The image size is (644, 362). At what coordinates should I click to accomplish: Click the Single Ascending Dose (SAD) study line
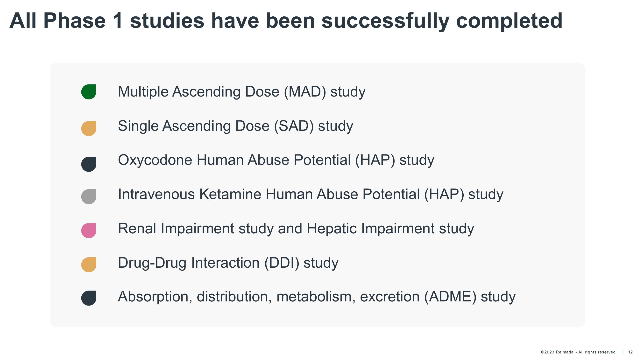[235, 126]
